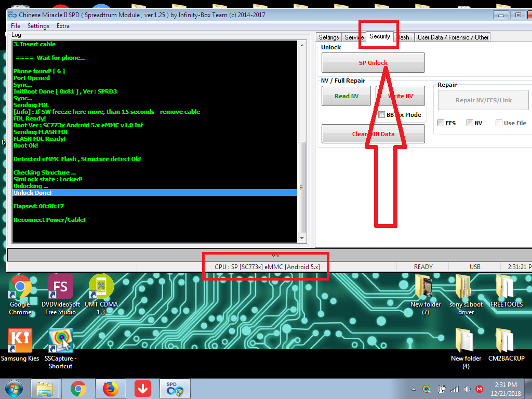Click the SP Unlock button
532x399 pixels.
tap(373, 63)
